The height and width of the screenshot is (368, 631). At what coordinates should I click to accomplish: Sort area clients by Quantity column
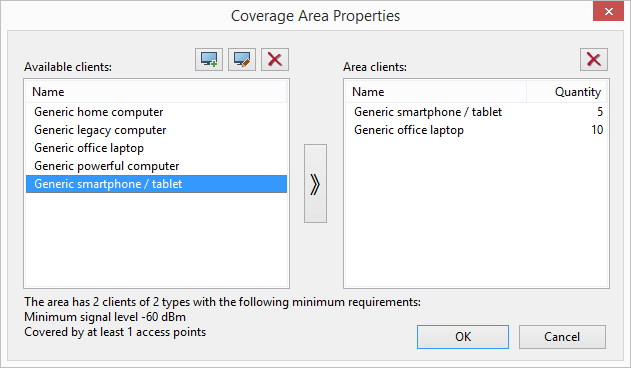567,92
